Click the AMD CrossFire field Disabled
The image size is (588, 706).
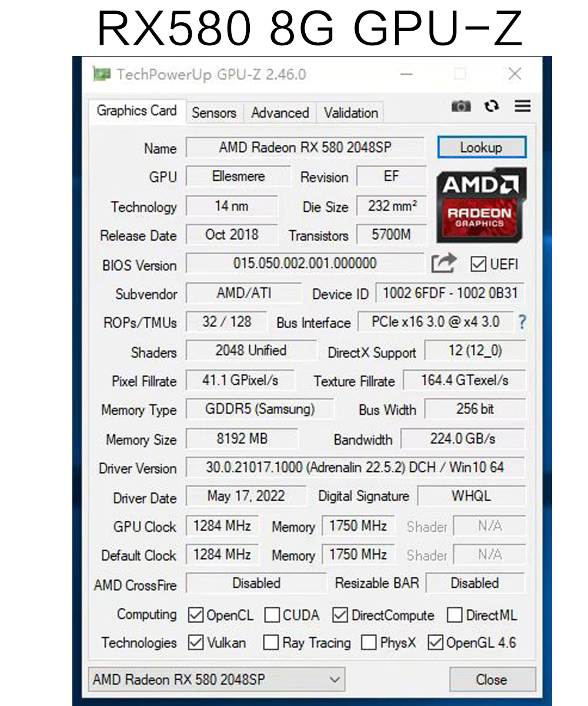pyautogui.click(x=256, y=584)
